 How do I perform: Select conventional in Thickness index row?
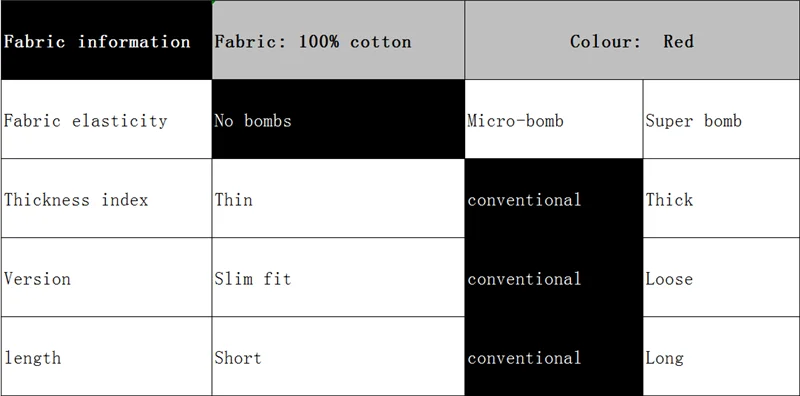point(554,198)
